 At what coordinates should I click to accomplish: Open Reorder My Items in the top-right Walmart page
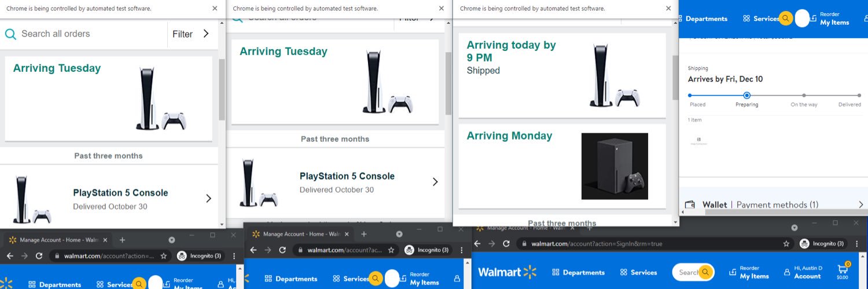click(830, 19)
